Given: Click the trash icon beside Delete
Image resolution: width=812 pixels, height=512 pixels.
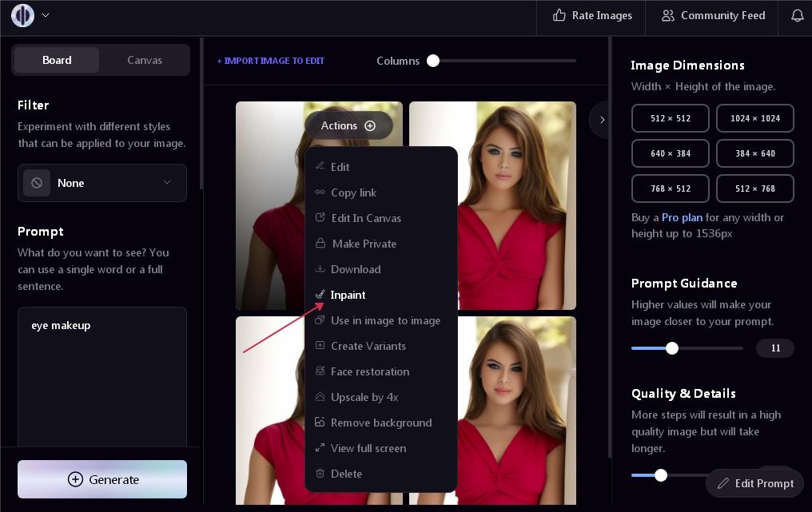Looking at the screenshot, I should click(x=320, y=474).
